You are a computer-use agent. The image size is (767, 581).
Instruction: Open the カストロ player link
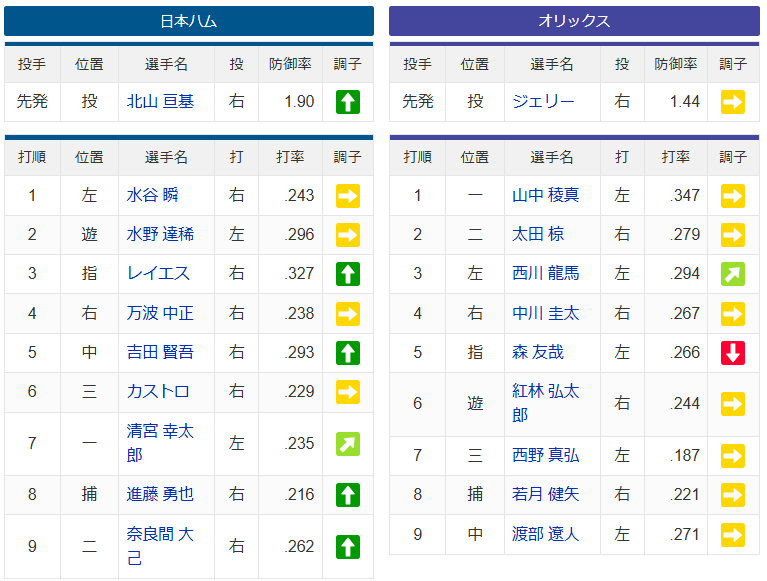coord(158,391)
